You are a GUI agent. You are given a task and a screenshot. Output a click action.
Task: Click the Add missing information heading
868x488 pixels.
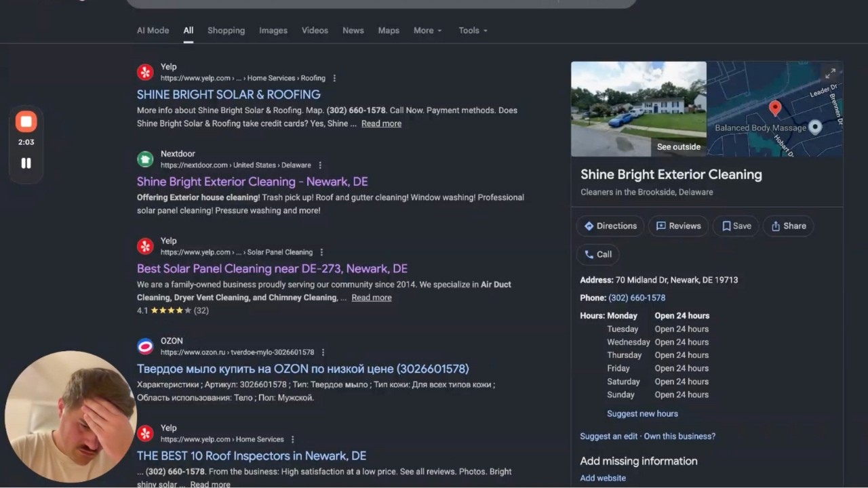click(639, 461)
